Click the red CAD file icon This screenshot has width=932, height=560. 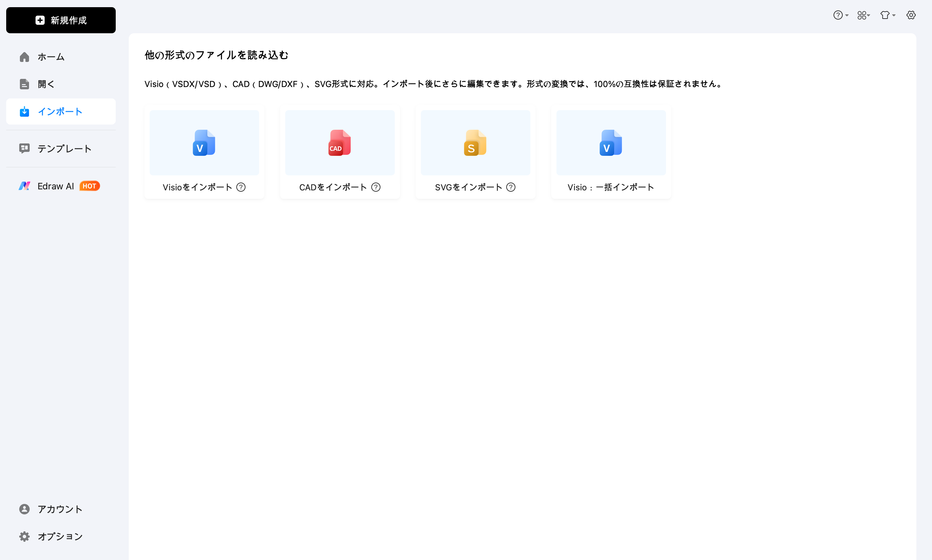tap(340, 143)
